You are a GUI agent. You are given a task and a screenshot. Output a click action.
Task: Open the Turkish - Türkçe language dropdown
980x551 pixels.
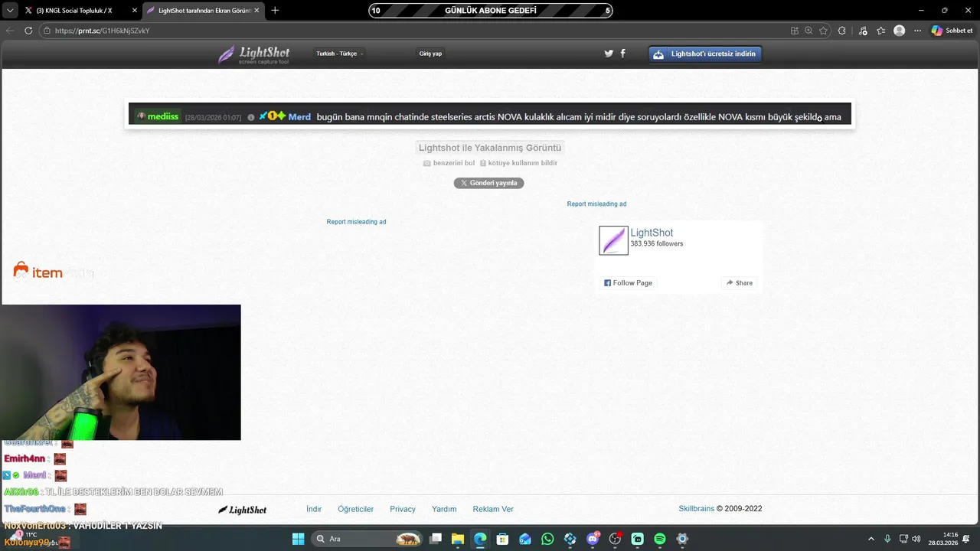point(340,54)
